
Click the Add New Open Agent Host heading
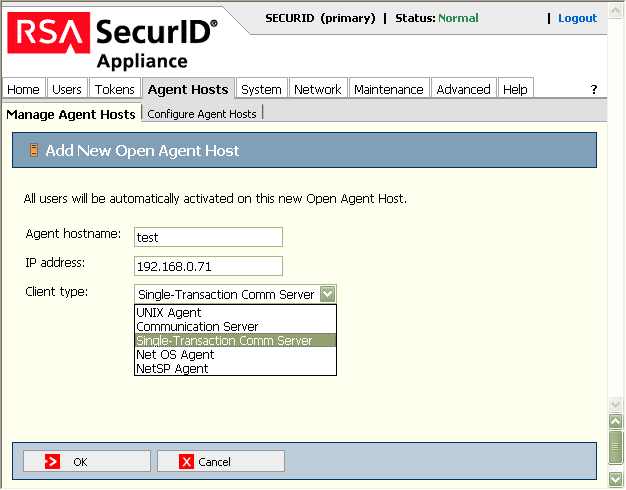pyautogui.click(x=142, y=151)
